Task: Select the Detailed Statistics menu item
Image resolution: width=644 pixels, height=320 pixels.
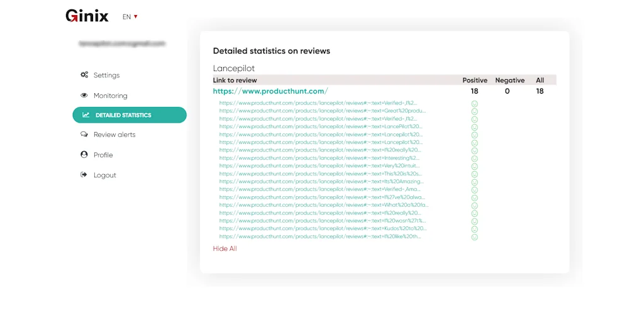Action: tap(130, 115)
